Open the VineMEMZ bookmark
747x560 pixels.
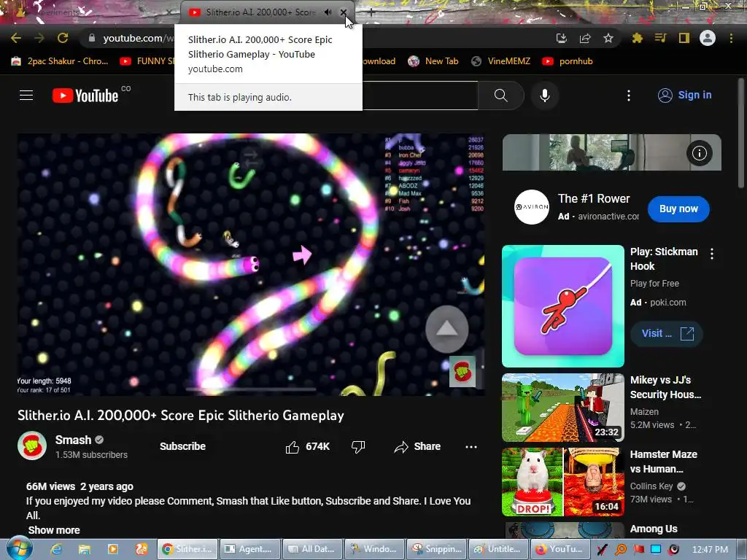click(500, 61)
